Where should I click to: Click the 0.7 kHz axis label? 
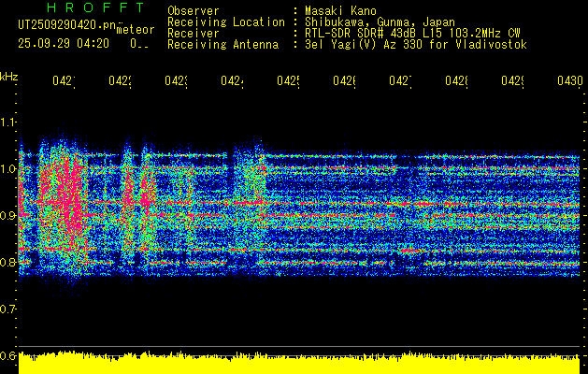7,309
